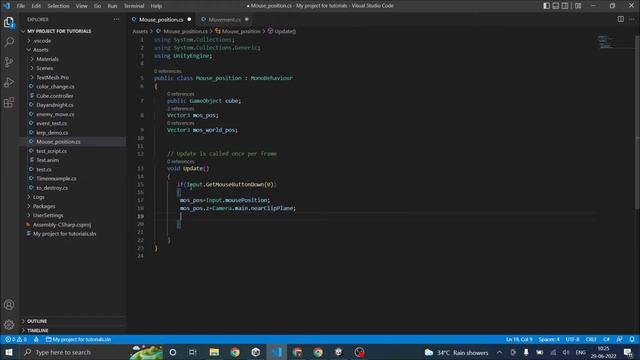
Task: Open the Explorer view in activity bar
Action: click(9, 22)
